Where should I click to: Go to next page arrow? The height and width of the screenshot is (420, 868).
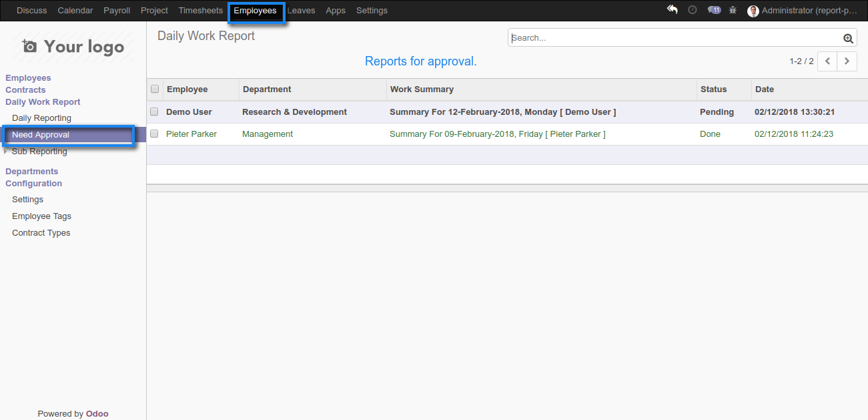[x=847, y=61]
